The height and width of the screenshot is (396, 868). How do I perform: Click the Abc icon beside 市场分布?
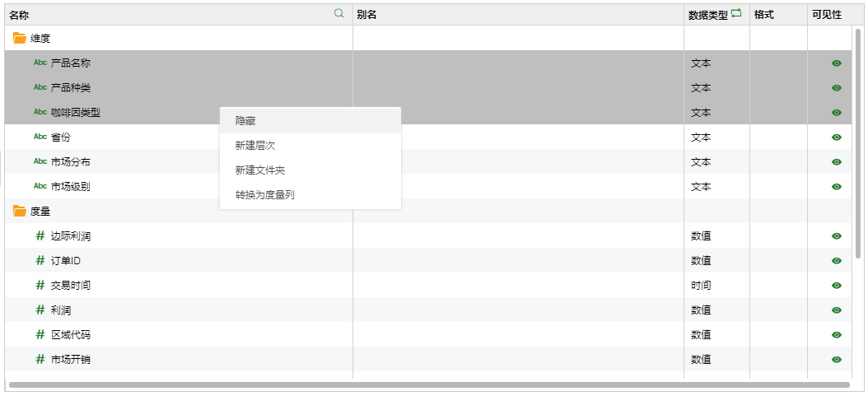pos(40,161)
